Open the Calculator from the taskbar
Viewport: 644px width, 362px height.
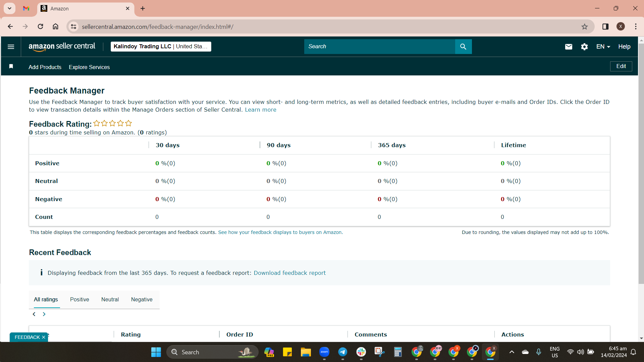tap(398, 352)
